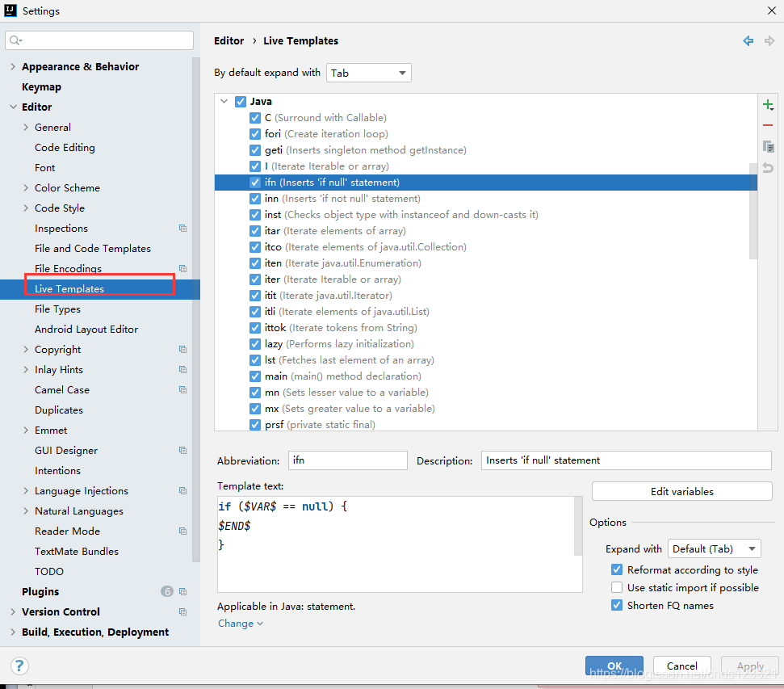Click project-level icon next to Copyright
Image resolution: width=784 pixels, height=689 pixels.
tap(182, 349)
